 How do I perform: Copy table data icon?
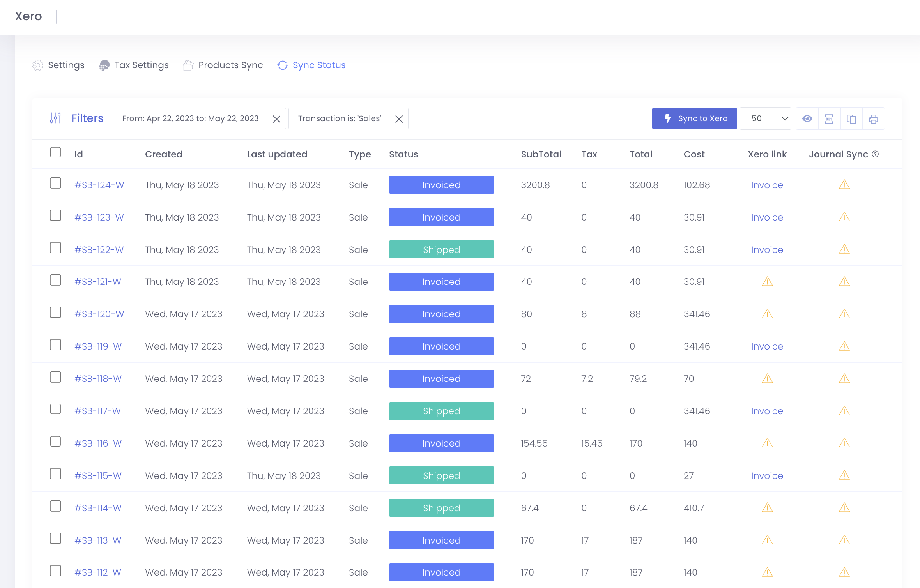tap(851, 118)
